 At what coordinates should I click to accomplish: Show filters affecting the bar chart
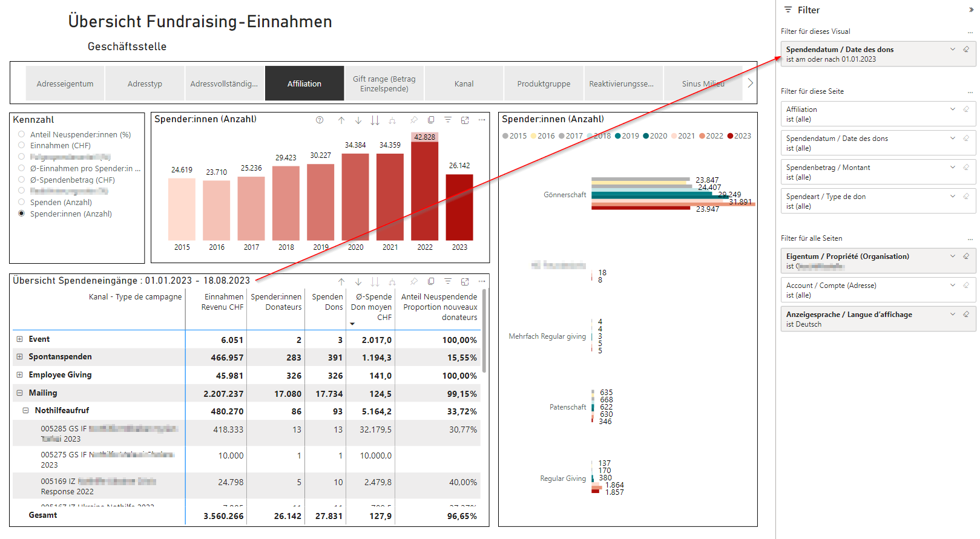[x=448, y=120]
